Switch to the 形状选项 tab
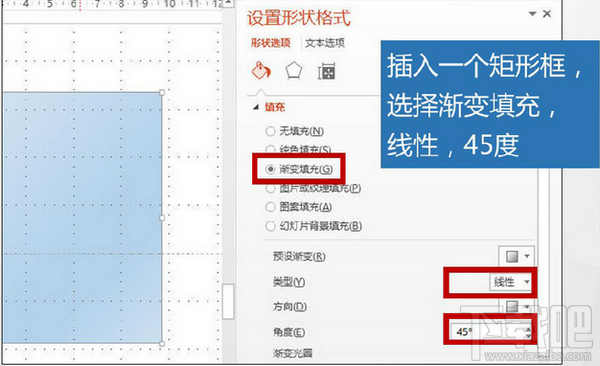600x366 pixels. 270,42
